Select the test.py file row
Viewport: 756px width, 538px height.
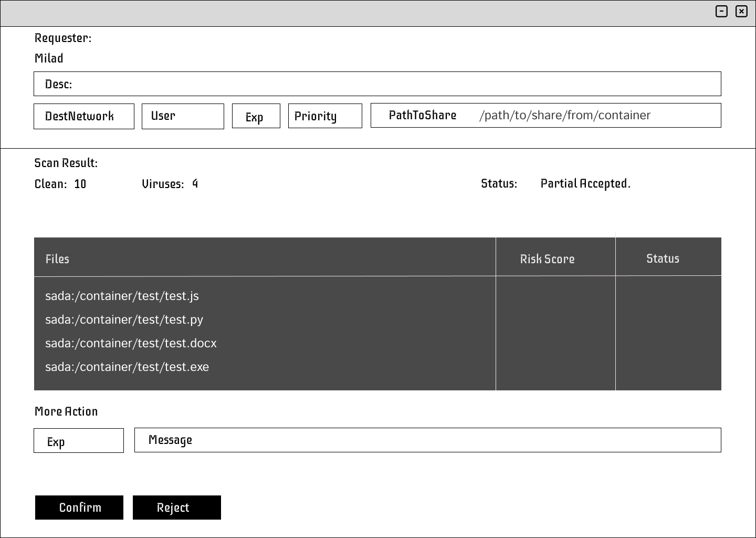click(x=124, y=320)
